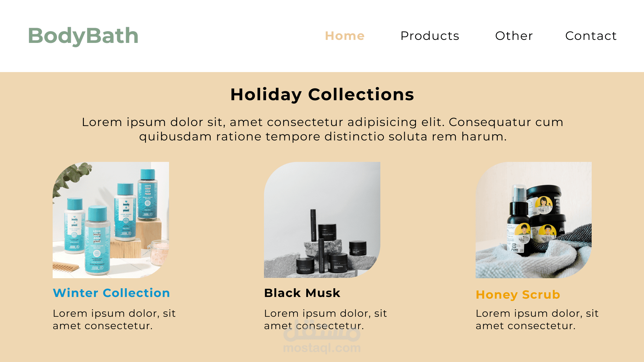Click the Home navigation icon
This screenshot has width=644, height=362.
click(x=344, y=35)
